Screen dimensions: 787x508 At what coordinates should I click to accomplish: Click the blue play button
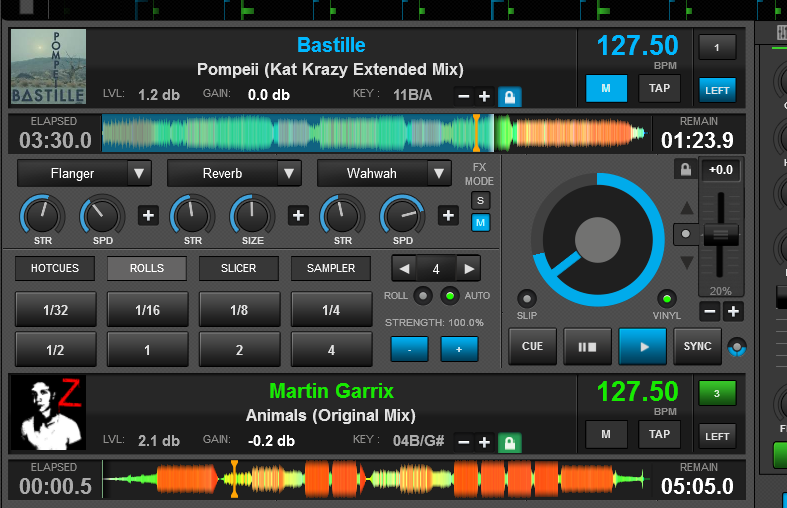[x=643, y=346]
